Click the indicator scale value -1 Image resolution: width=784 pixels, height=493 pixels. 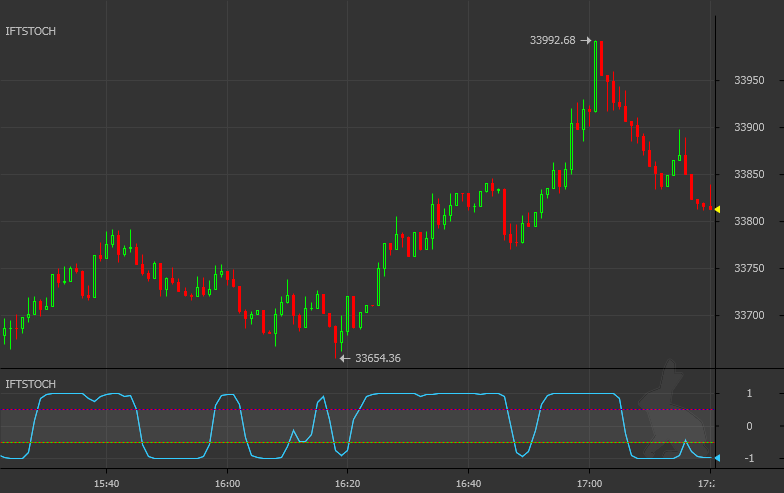tap(749, 458)
